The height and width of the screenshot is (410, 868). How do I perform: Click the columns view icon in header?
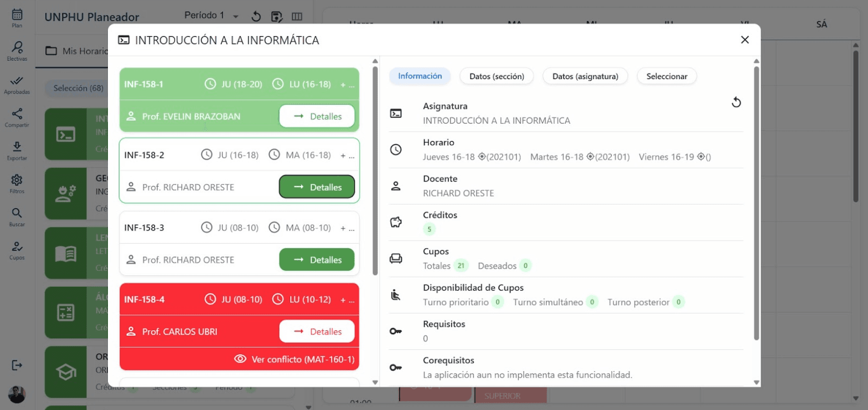coord(297,16)
